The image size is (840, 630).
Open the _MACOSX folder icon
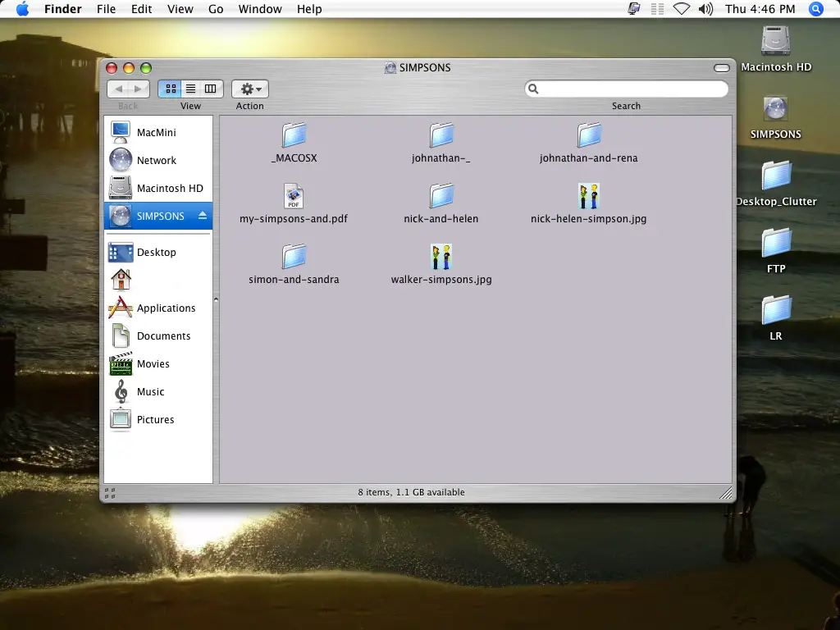(x=294, y=135)
